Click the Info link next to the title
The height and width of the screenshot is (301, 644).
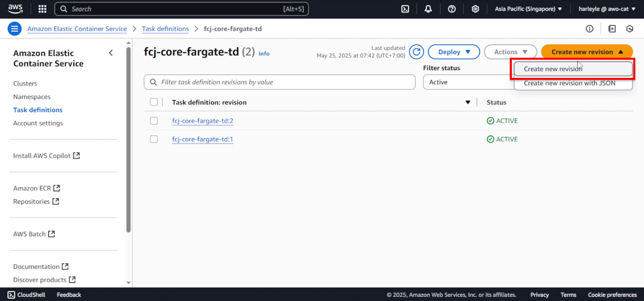pos(264,54)
